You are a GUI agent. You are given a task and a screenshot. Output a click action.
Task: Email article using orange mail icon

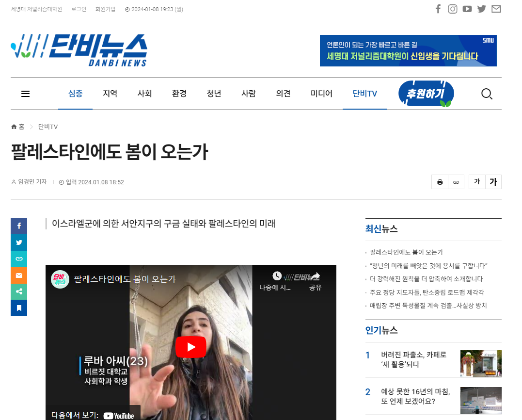pos(19,275)
